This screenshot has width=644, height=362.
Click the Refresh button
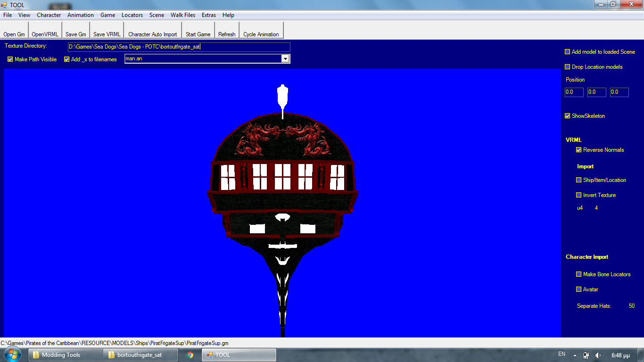(227, 30)
